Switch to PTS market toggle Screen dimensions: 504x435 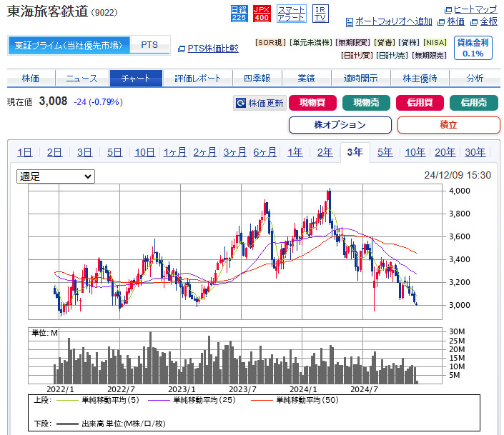pyautogui.click(x=149, y=45)
